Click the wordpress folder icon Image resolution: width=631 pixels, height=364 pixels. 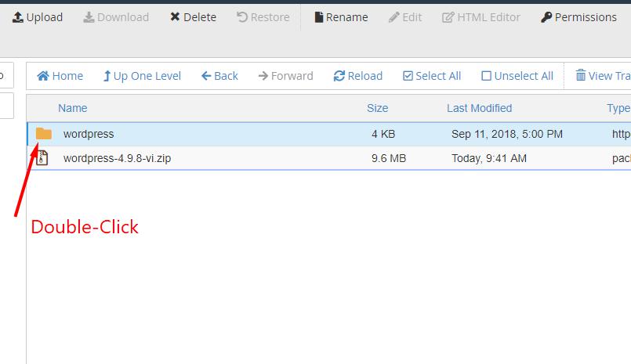(43, 134)
